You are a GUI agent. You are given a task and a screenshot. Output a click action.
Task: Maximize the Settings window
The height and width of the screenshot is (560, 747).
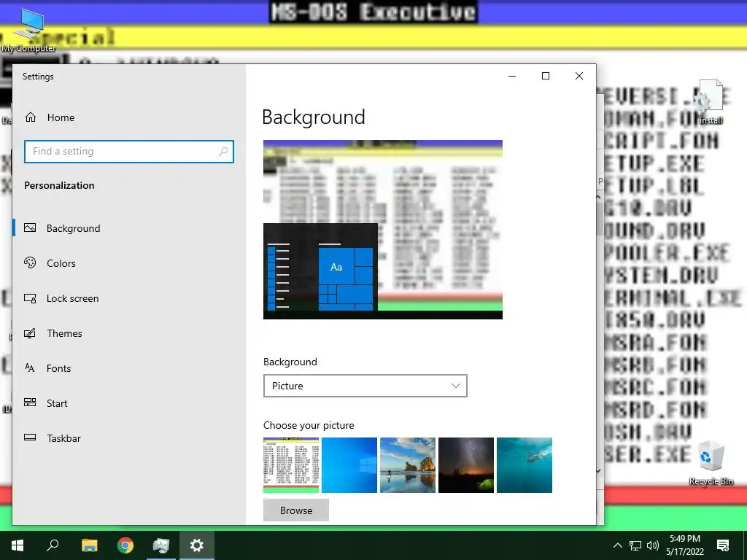[546, 76]
